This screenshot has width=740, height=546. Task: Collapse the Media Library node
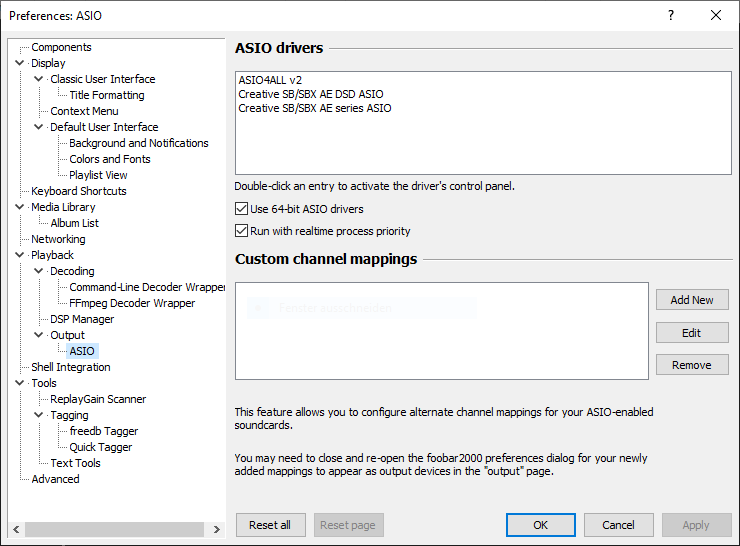[20, 207]
